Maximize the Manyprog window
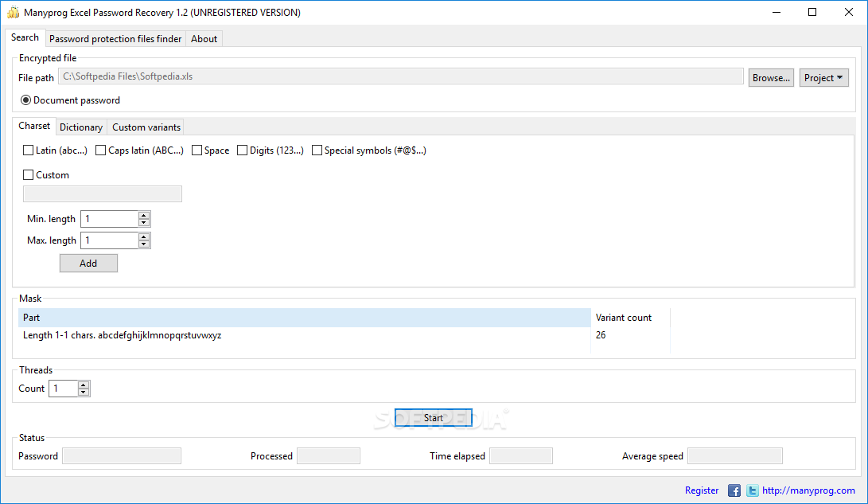Viewport: 868px width, 504px height. [812, 12]
